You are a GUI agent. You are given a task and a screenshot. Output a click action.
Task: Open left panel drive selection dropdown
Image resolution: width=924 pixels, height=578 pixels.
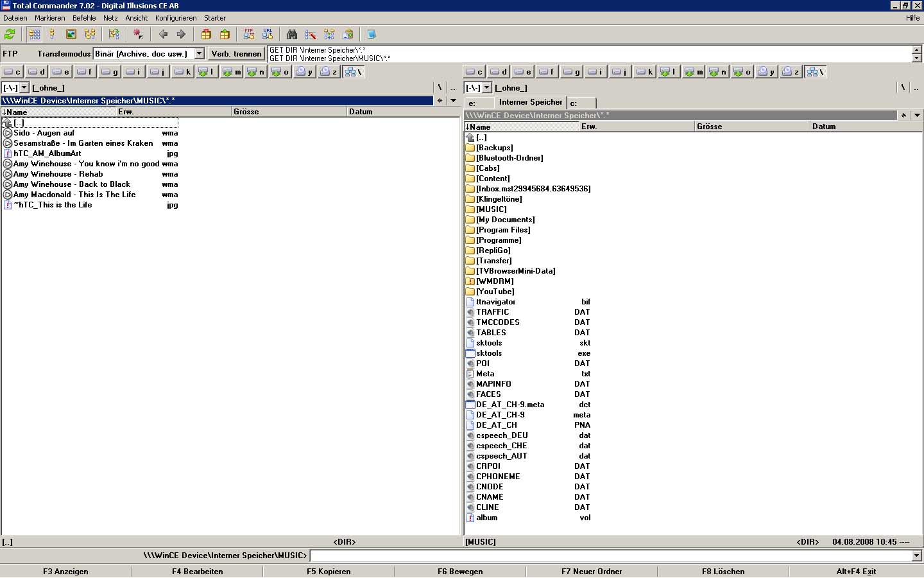coord(24,88)
